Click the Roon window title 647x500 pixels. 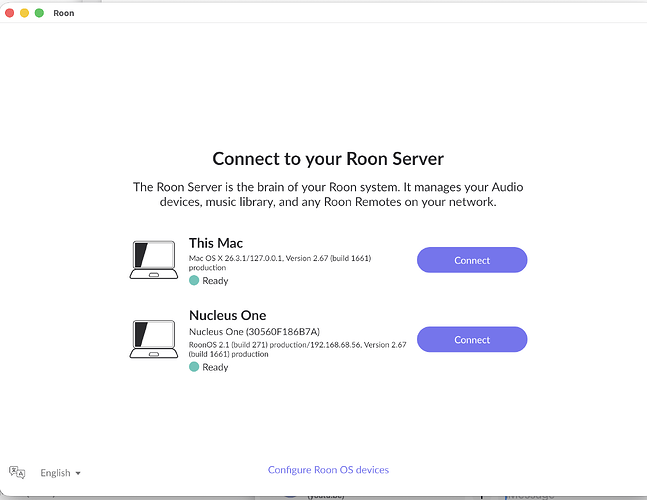[64, 13]
